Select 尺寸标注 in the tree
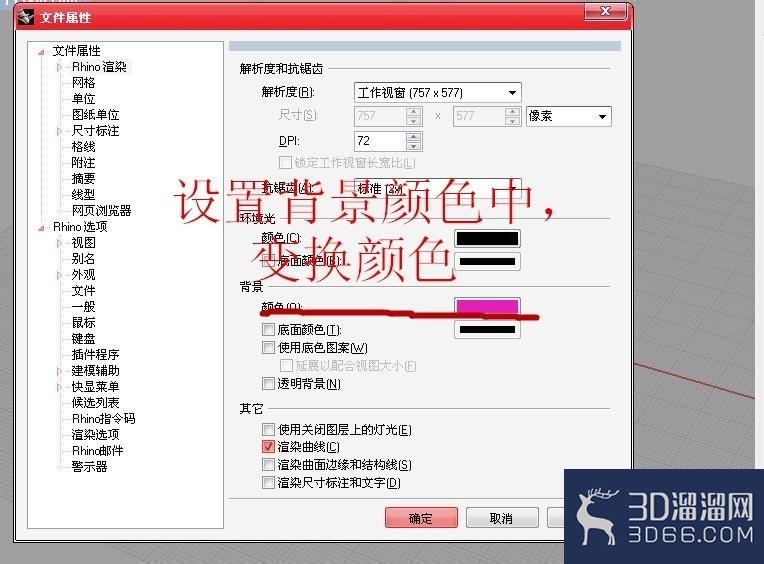 click(x=96, y=131)
